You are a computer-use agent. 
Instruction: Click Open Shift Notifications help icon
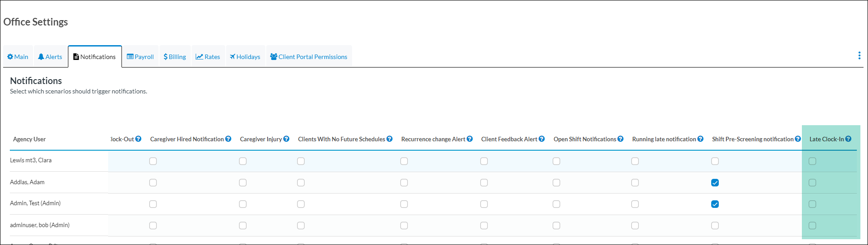pyautogui.click(x=621, y=139)
